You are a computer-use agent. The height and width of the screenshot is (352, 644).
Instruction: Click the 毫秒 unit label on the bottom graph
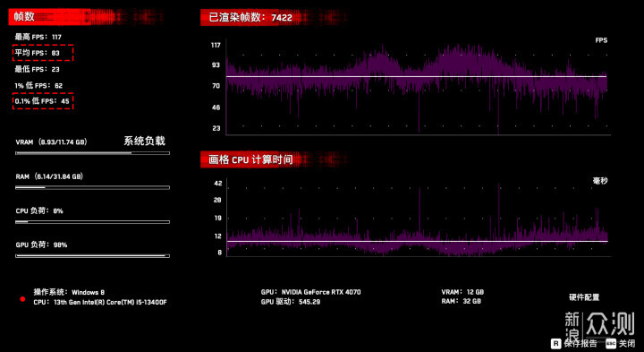(600, 181)
